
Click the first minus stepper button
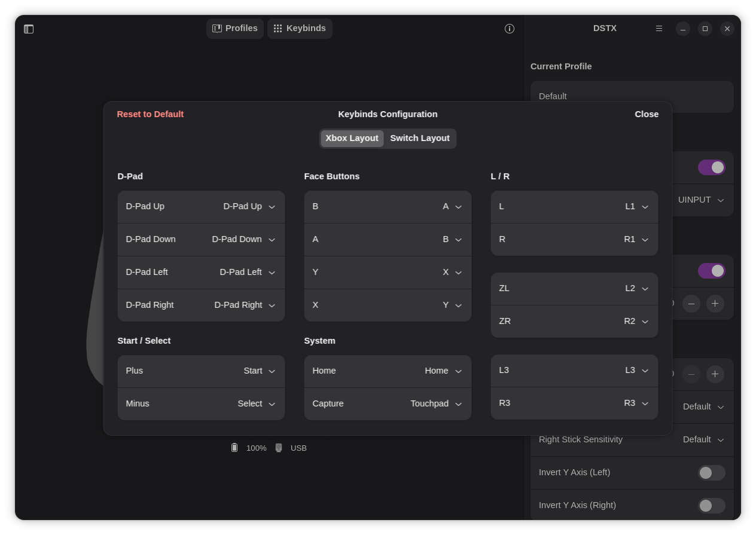point(691,304)
